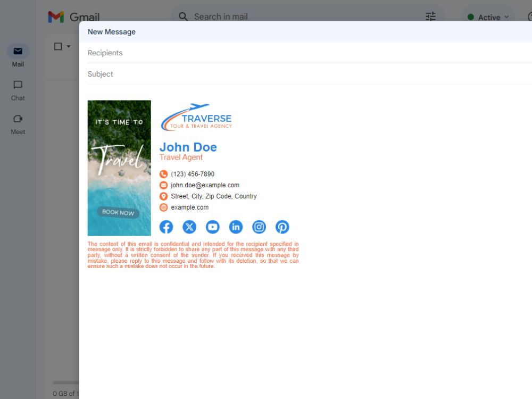Click the phone number (123) 456-7890
Viewport: 532px width, 399px height.
[x=193, y=174]
